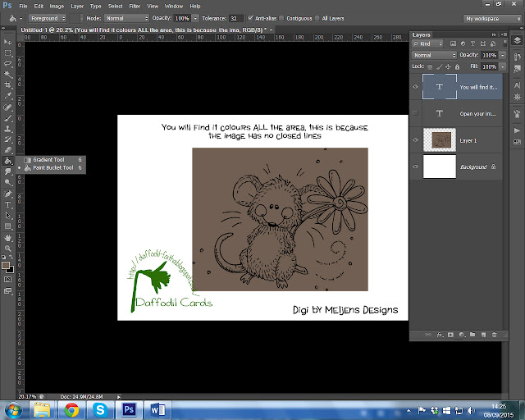This screenshot has width=525, height=420.
Task: Swap foreground and background colors
Action: point(11,257)
